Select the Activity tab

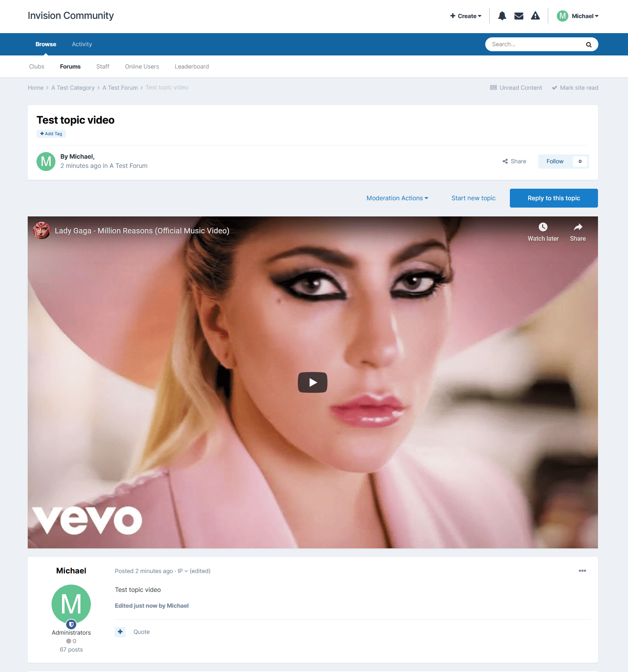point(82,44)
